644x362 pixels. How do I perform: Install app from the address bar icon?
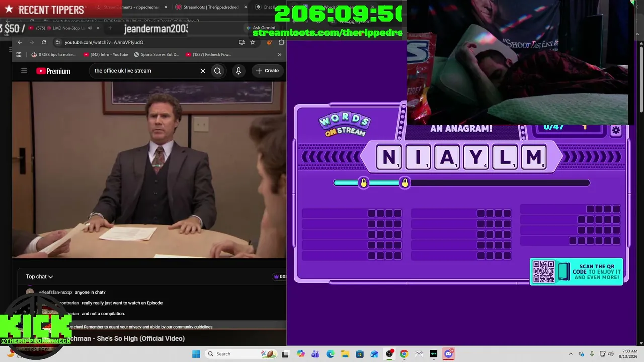[242, 42]
